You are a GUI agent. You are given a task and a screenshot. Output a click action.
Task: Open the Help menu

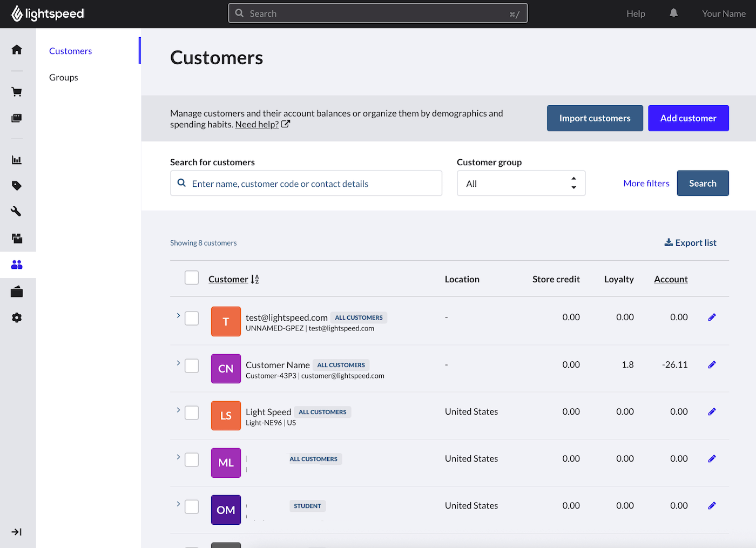click(x=636, y=13)
